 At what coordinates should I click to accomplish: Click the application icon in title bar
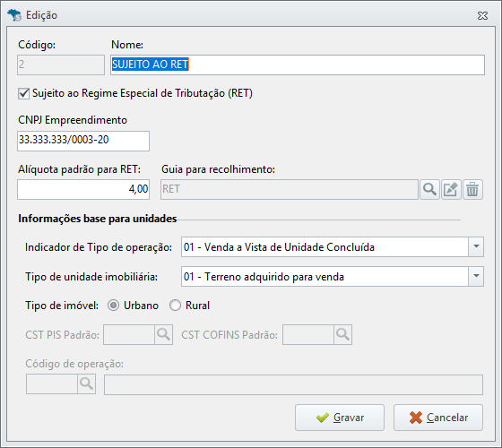tap(14, 15)
